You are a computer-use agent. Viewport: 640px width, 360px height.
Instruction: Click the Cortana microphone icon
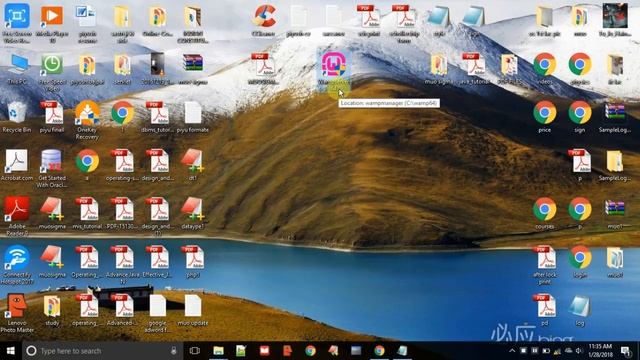click(174, 351)
